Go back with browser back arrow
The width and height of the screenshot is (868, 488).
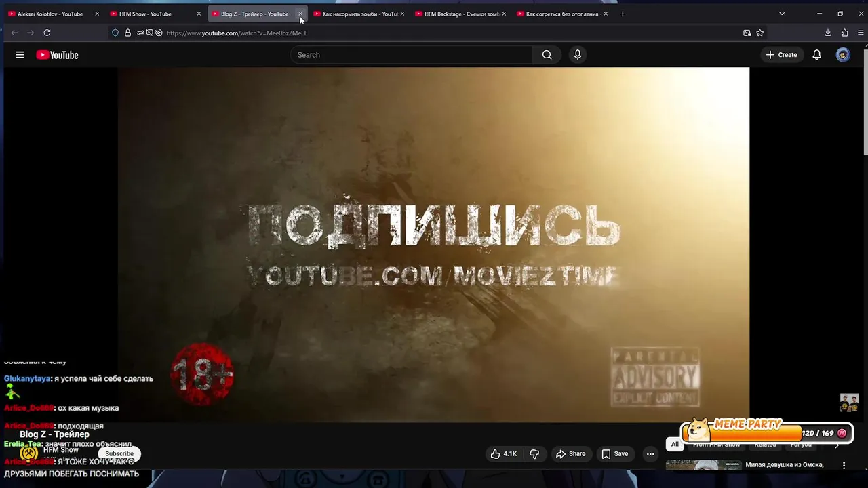coord(14,33)
